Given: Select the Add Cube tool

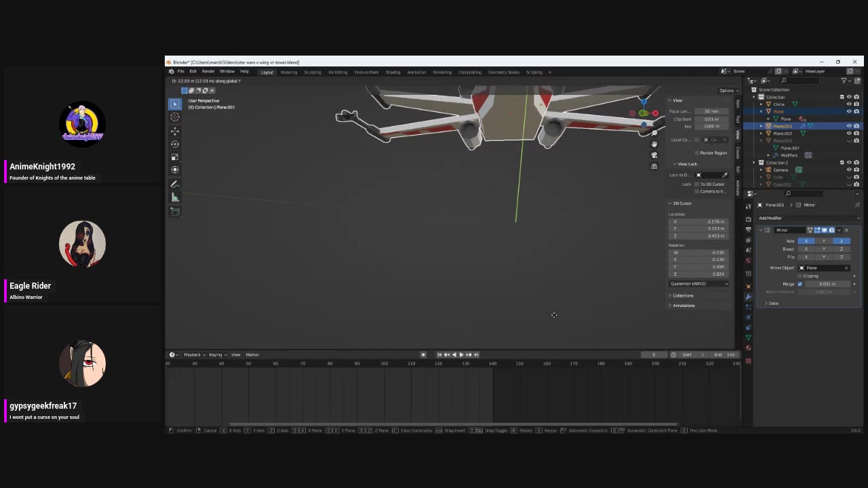Looking at the screenshot, I should tap(175, 212).
